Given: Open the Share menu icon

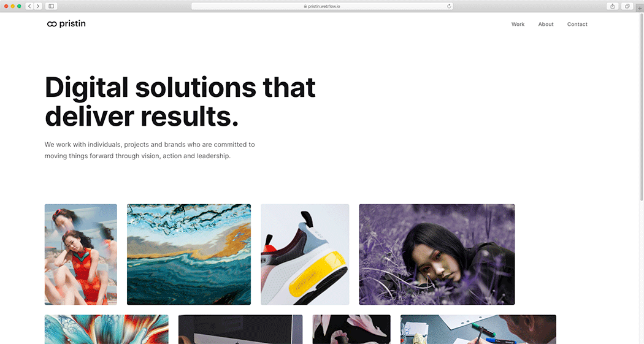Looking at the screenshot, I should coord(612,6).
